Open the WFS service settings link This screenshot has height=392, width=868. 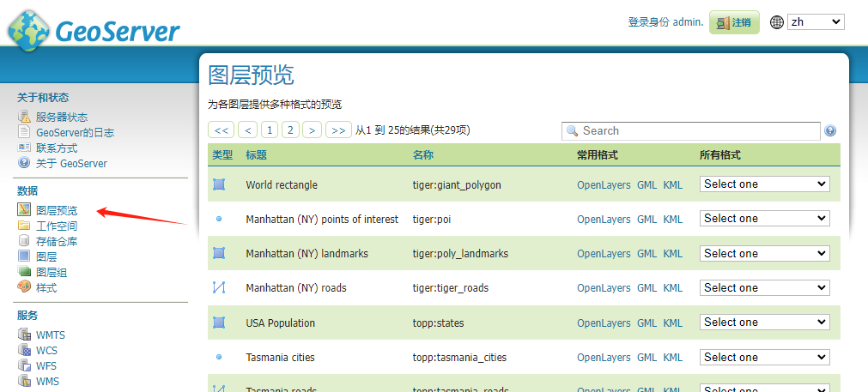(x=46, y=366)
